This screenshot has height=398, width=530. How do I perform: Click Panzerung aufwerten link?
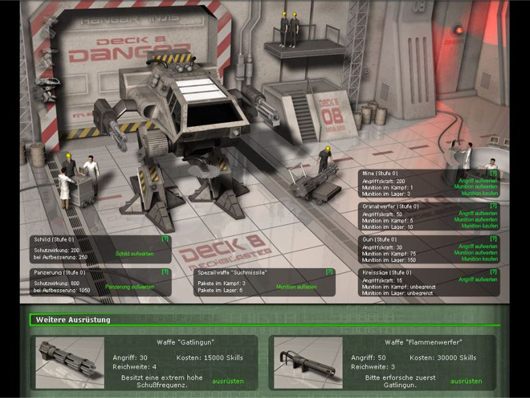(x=129, y=287)
